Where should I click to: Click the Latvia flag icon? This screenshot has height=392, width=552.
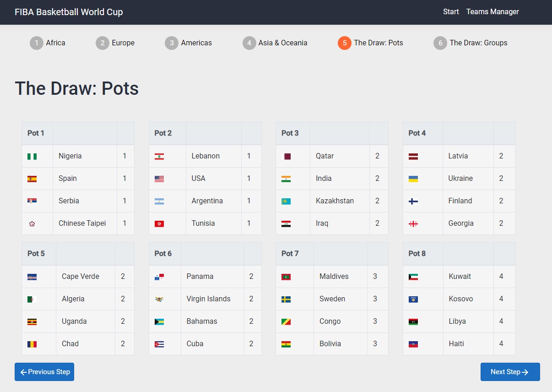(x=413, y=156)
